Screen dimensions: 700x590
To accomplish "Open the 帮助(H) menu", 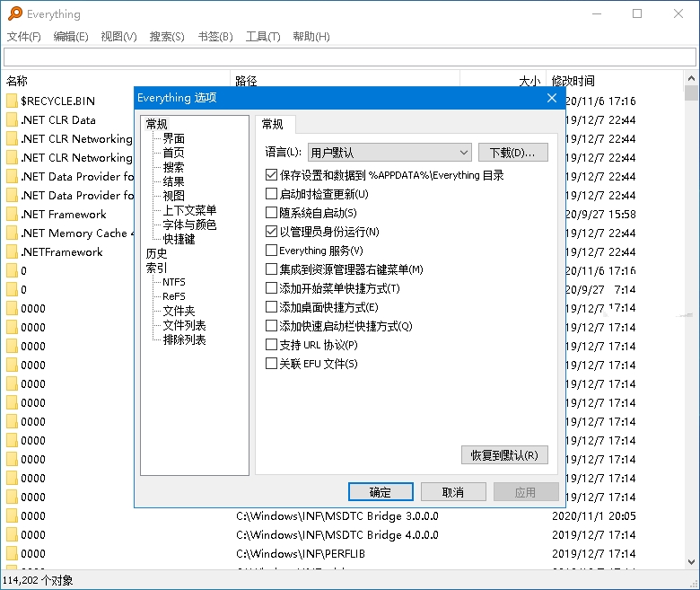I will tap(311, 37).
